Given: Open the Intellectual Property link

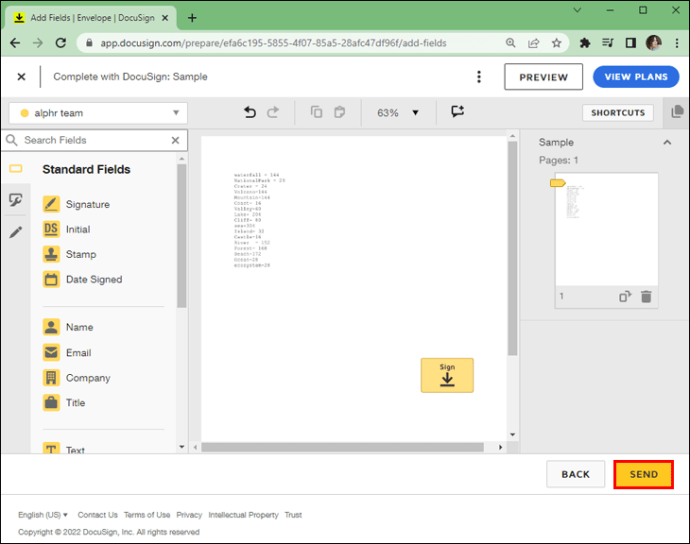Looking at the screenshot, I should click(243, 515).
